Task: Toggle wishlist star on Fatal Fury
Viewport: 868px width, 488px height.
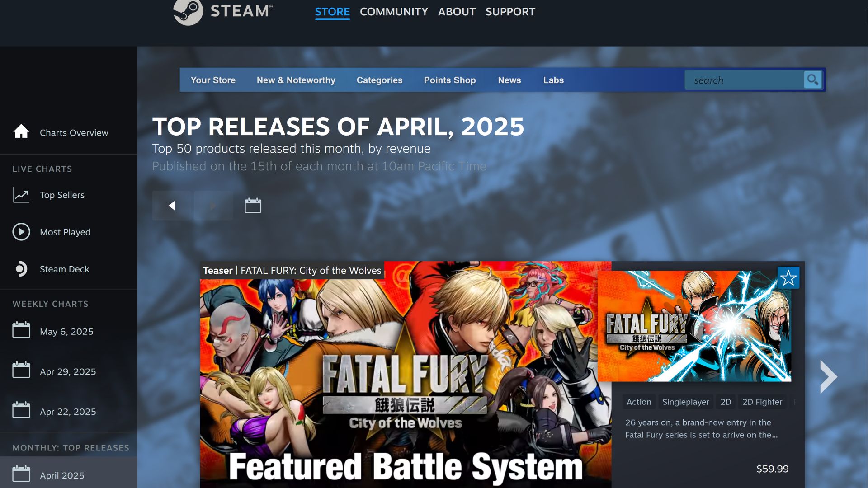Action: click(788, 278)
